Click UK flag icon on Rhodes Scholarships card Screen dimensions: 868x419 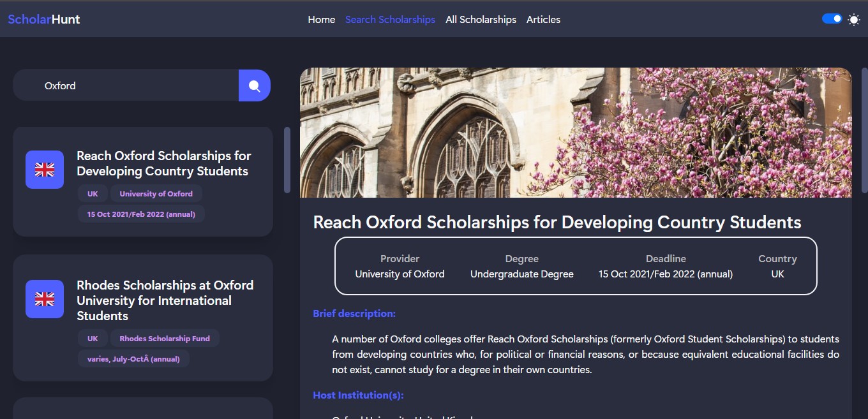(45, 299)
